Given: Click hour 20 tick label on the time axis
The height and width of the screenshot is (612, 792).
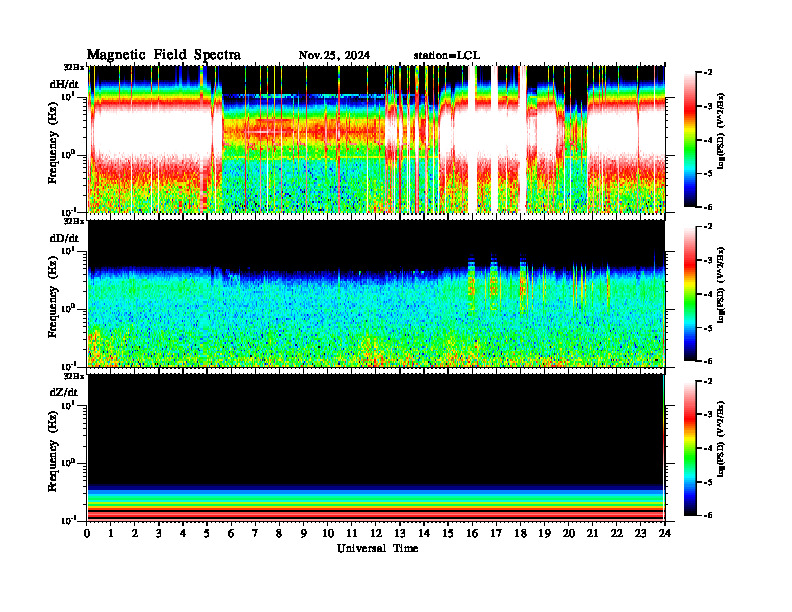Looking at the screenshot, I should point(568,533).
